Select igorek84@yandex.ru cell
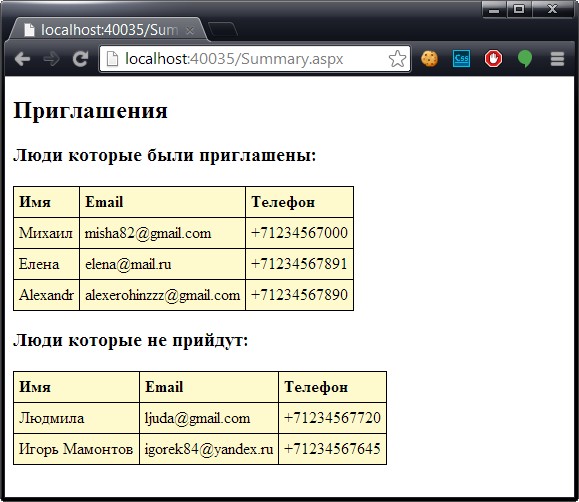 click(x=209, y=449)
